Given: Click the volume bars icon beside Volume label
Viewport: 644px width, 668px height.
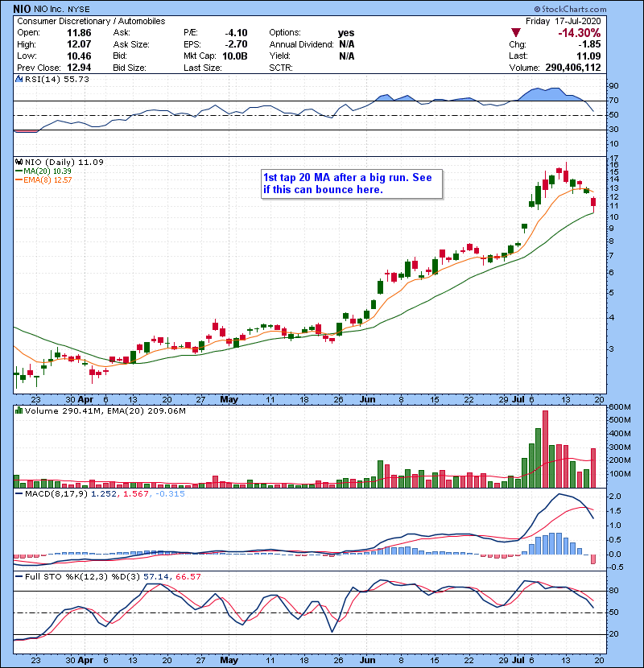Looking at the screenshot, I should 19,410.
